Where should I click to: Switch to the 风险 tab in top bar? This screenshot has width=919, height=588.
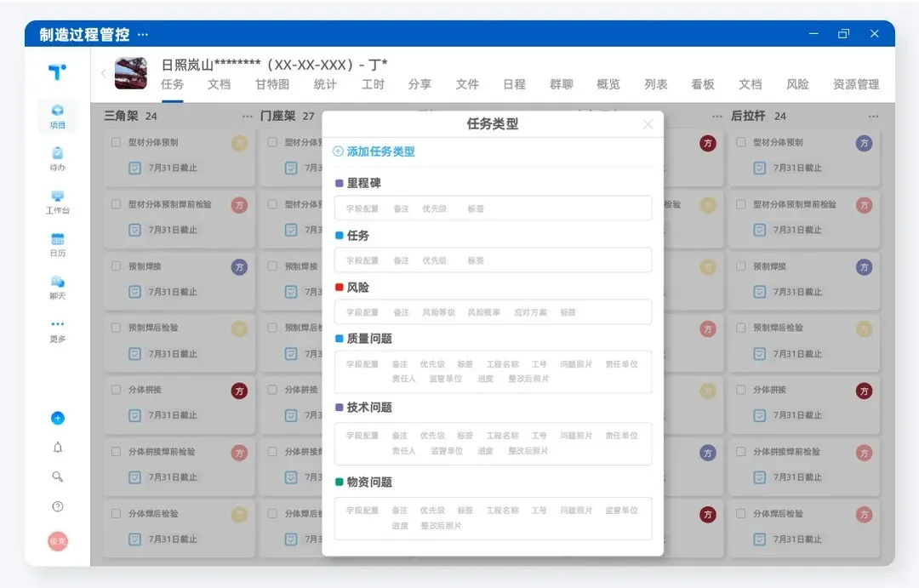click(x=797, y=84)
